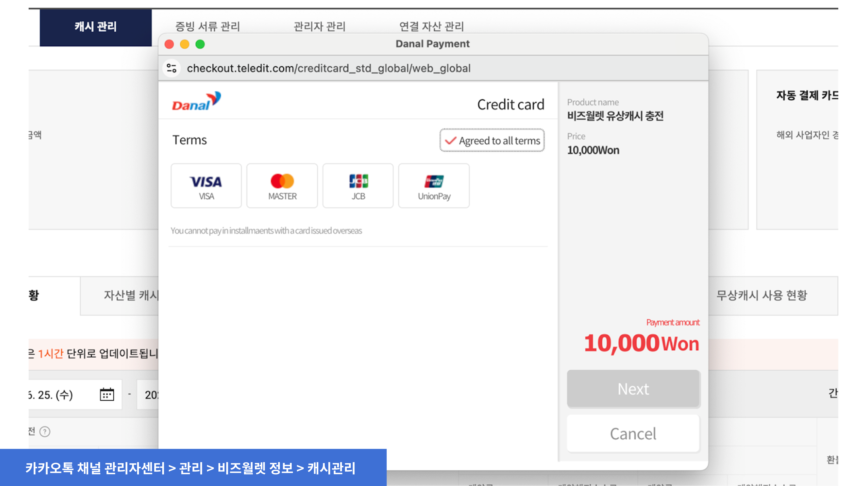
Task: Switch to the 캐시 관리 tab
Action: 96,27
